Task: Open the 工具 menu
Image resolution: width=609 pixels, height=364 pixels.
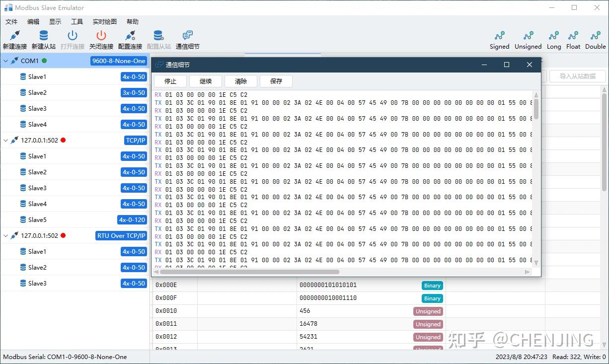Action: pos(77,21)
